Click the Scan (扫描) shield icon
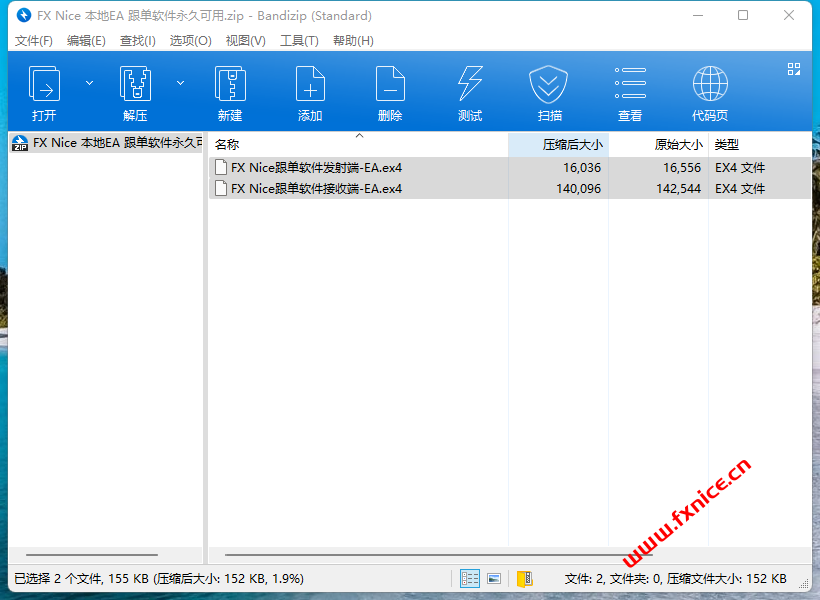 (548, 84)
